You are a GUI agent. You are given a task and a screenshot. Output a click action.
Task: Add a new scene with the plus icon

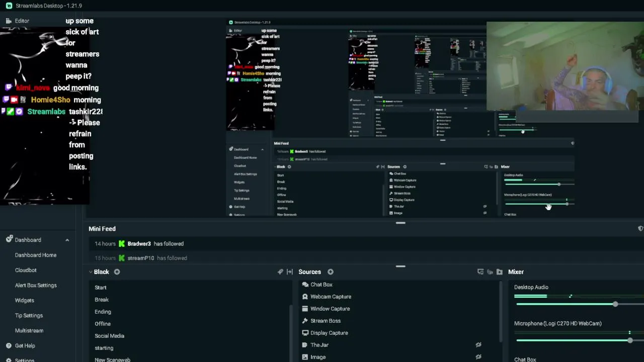click(x=117, y=271)
